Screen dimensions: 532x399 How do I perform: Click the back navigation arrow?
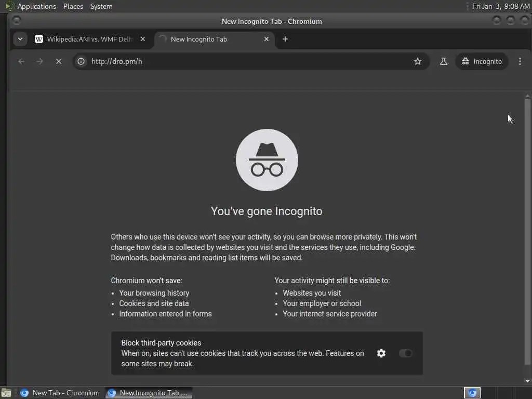(x=21, y=61)
